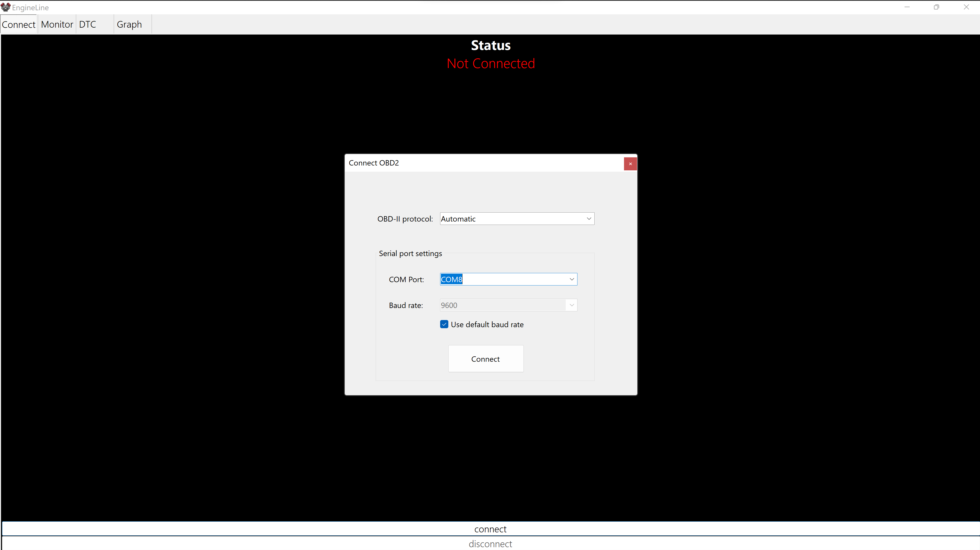The image size is (980, 550).
Task: Click the COM Port label
Action: (406, 279)
